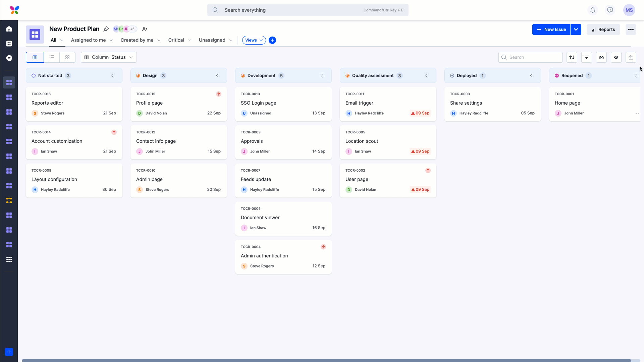Click priority arrow on Account customization card
This screenshot has height=362, width=644.
click(114, 132)
